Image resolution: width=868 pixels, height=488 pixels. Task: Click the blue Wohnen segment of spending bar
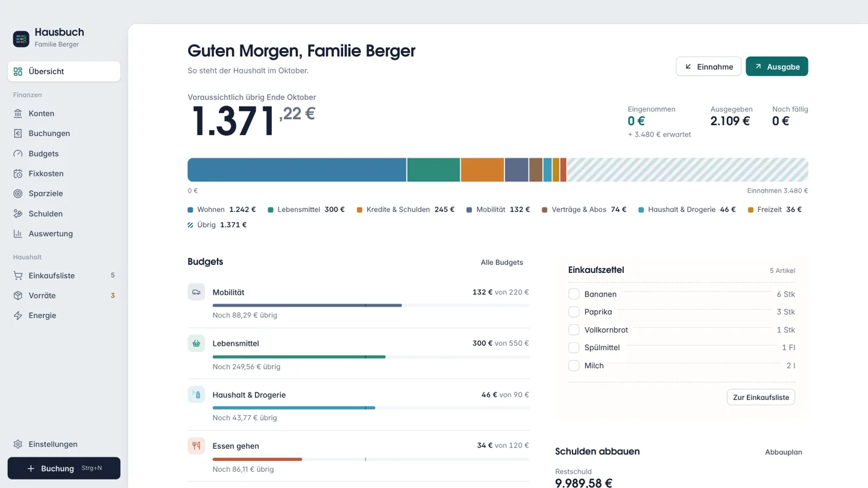[297, 170]
